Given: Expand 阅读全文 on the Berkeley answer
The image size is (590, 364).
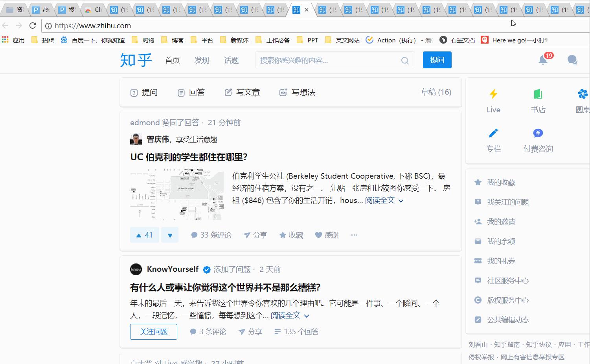Looking at the screenshot, I should (384, 200).
